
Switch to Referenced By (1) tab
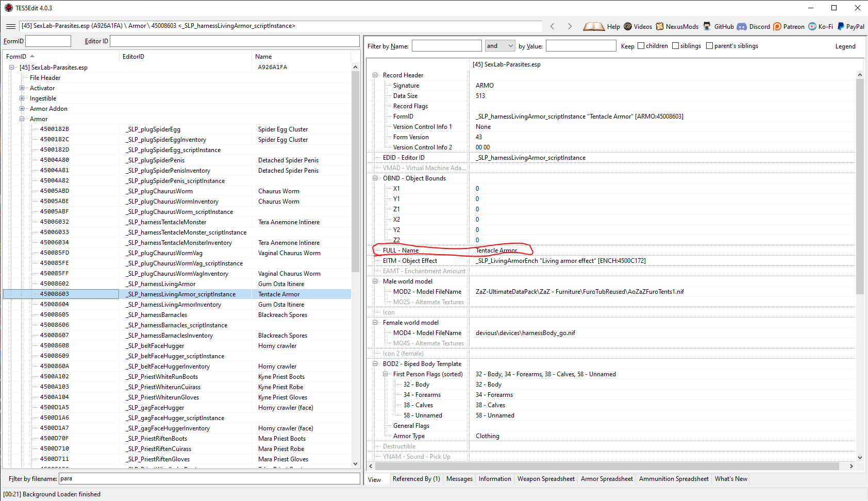point(416,479)
